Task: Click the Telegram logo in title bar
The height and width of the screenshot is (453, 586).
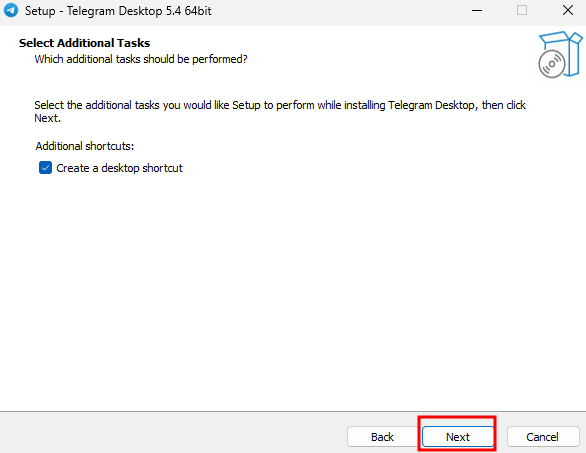Action: 11,10
